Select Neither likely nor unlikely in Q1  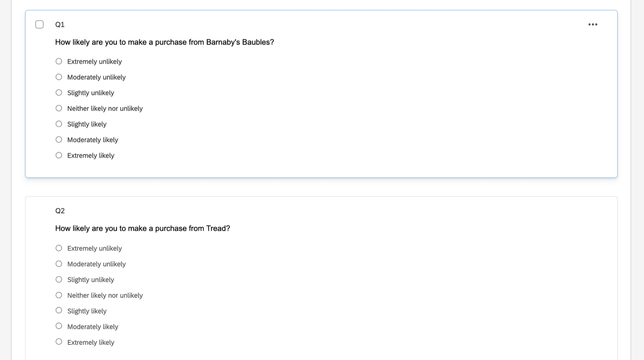(59, 108)
